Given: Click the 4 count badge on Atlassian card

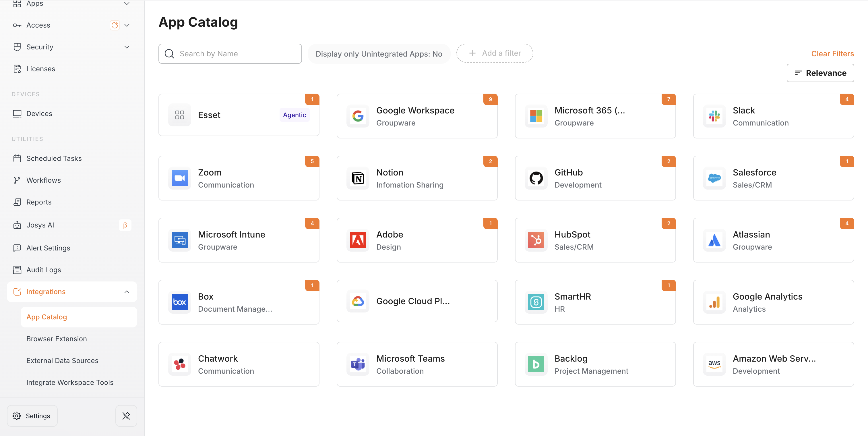Looking at the screenshot, I should (847, 223).
